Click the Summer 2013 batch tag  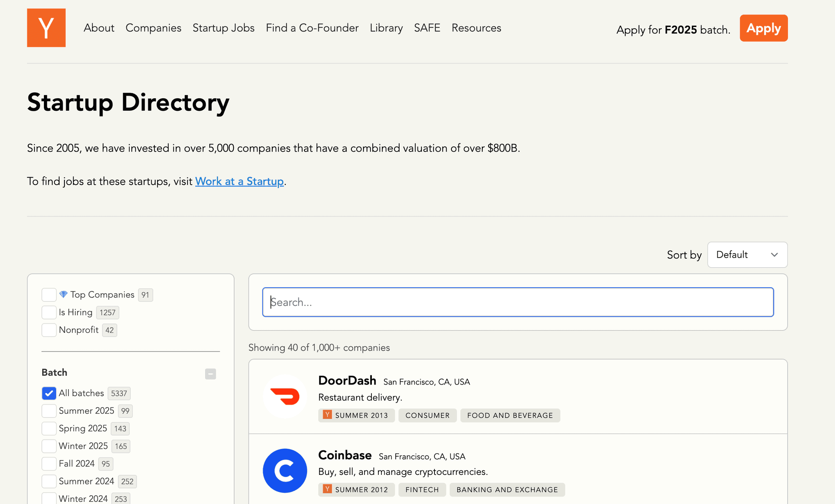pyautogui.click(x=356, y=415)
